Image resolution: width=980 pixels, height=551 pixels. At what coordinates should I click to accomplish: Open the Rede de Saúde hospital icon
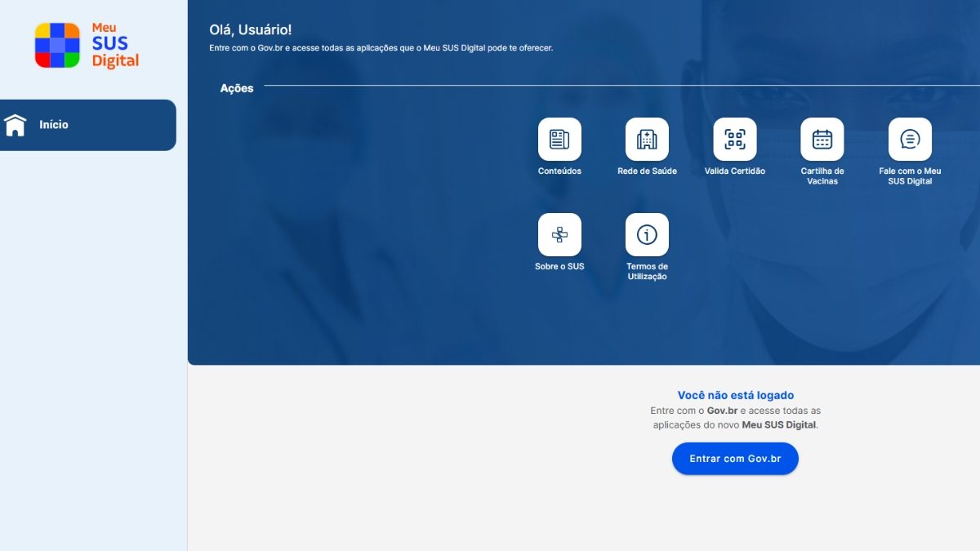(x=647, y=140)
